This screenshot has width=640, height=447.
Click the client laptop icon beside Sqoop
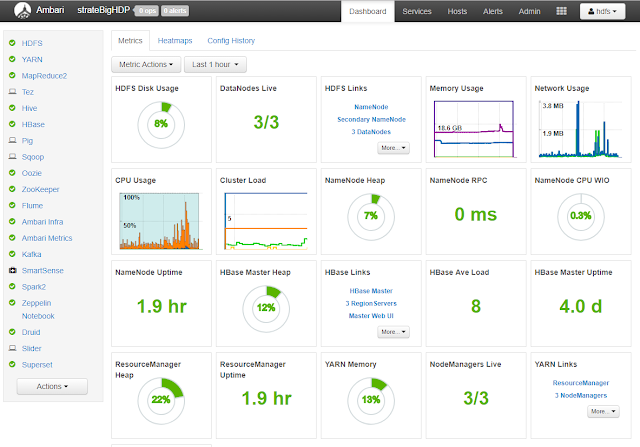[x=13, y=157]
